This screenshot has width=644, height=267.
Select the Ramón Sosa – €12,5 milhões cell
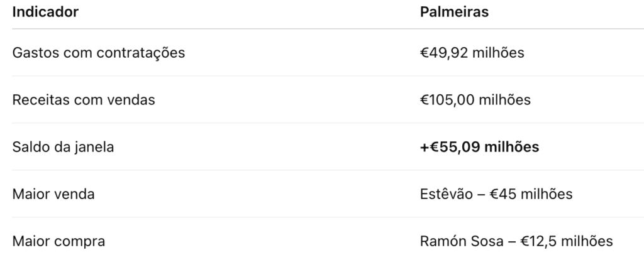(516, 241)
